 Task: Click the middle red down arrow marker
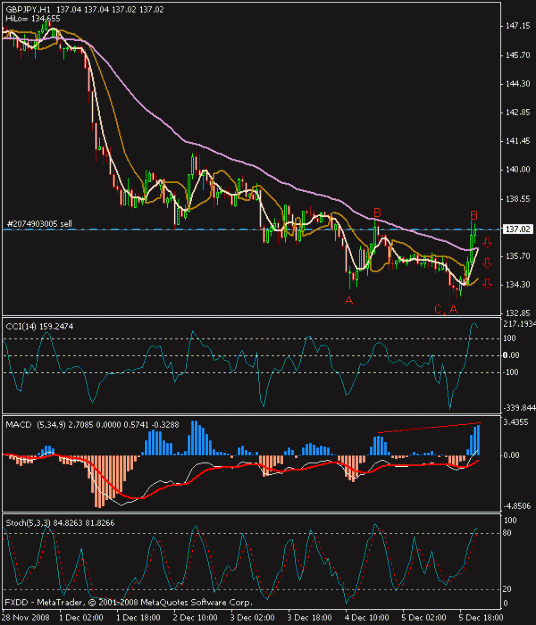pos(487,263)
